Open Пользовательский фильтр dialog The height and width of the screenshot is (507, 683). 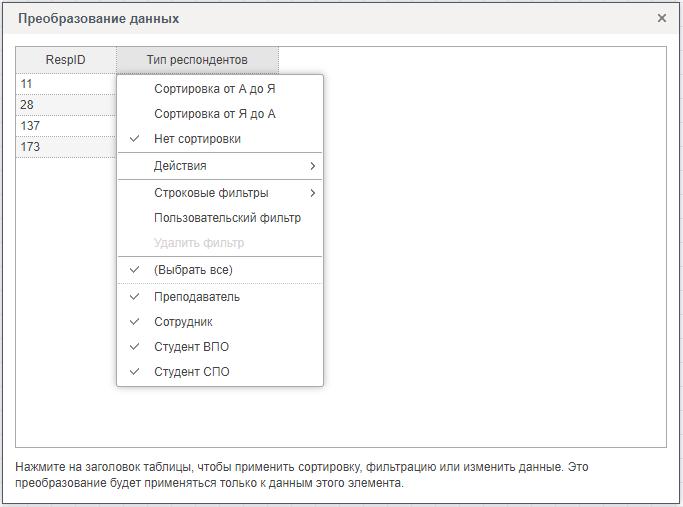point(227,218)
